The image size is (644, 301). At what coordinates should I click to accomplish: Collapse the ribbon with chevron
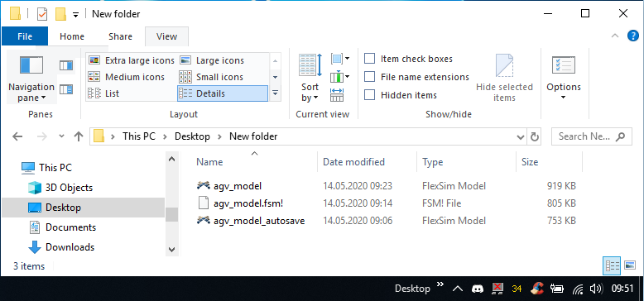(x=615, y=36)
